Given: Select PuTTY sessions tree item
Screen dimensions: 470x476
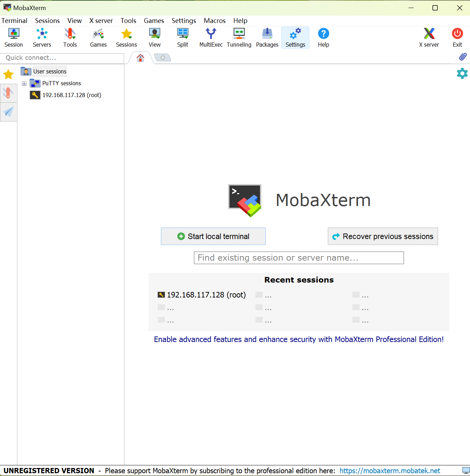Looking at the screenshot, I should [x=62, y=83].
